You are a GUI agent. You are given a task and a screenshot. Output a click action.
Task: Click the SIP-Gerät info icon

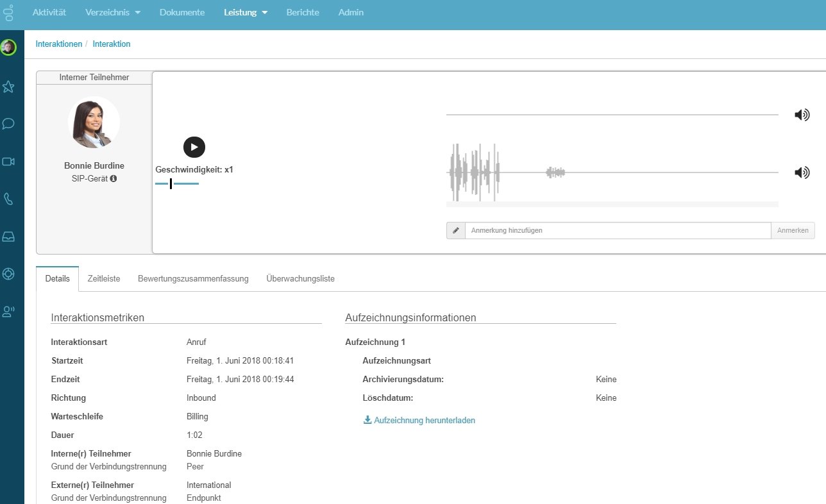(114, 178)
